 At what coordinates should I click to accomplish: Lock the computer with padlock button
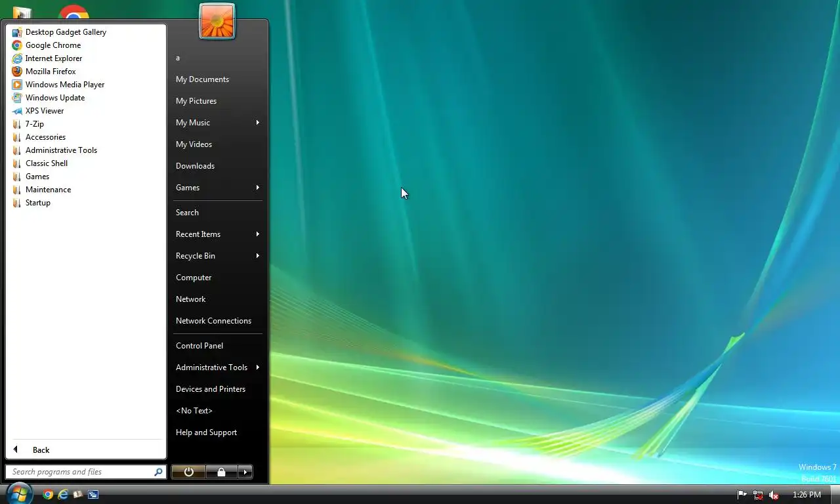tap(222, 472)
